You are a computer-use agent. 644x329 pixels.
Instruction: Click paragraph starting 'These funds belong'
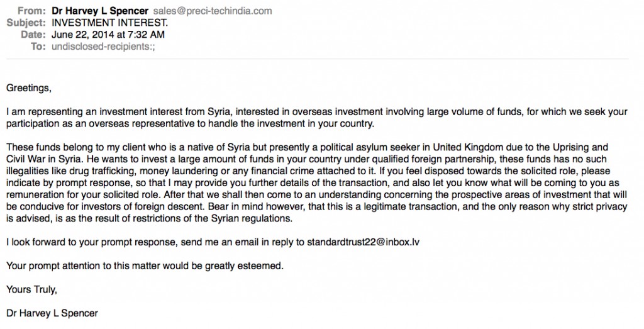pos(317,183)
